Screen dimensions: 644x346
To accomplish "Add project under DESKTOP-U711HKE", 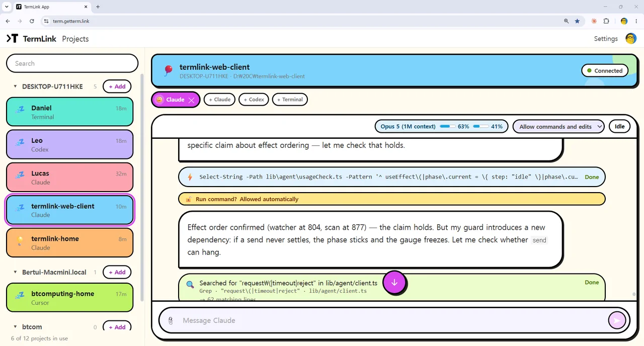I will [117, 86].
